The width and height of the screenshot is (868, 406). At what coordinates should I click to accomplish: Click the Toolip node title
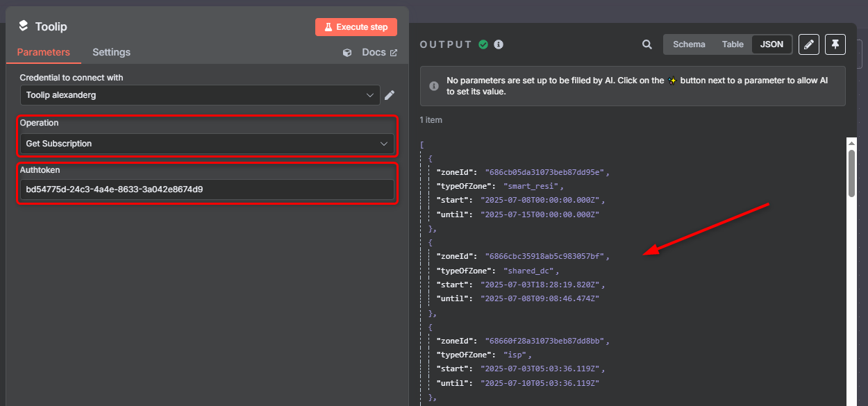51,27
